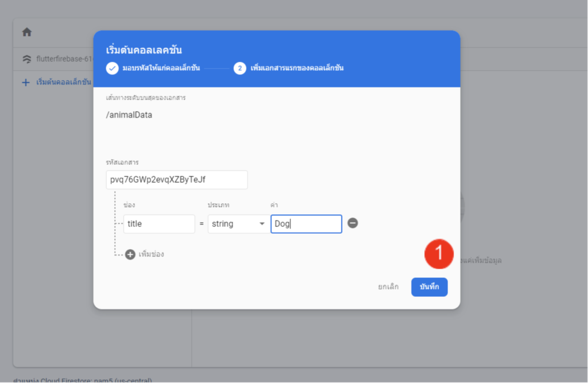
Task: Click the checkmark icon for step one
Action: 112,68
